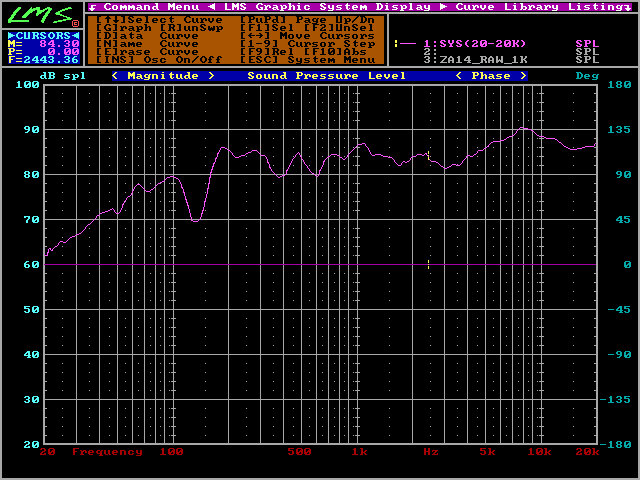Click the left chevron beside Magnitude

(x=115, y=76)
